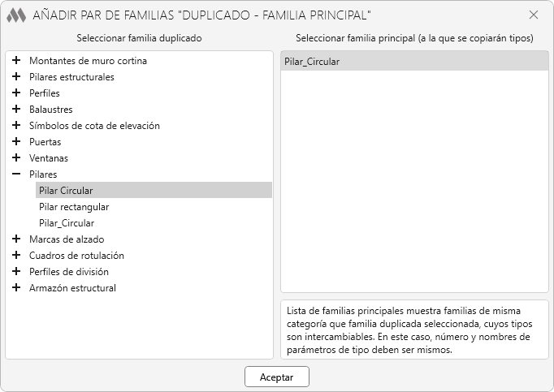Expand the Puertas category

pos(16,142)
